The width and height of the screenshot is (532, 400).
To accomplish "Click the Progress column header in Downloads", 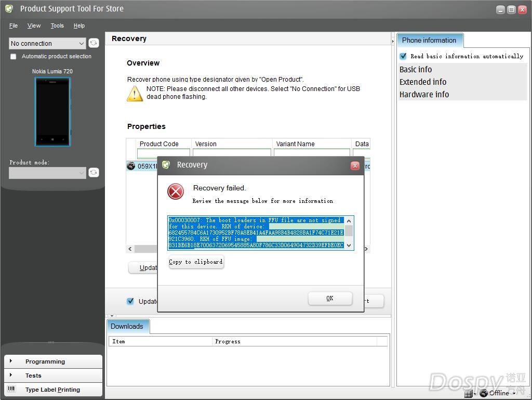I will point(295,341).
